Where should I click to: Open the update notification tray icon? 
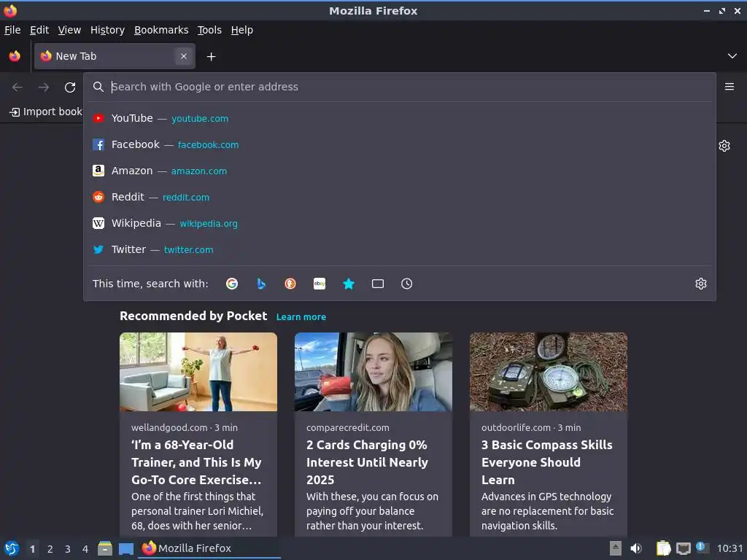[703, 548]
